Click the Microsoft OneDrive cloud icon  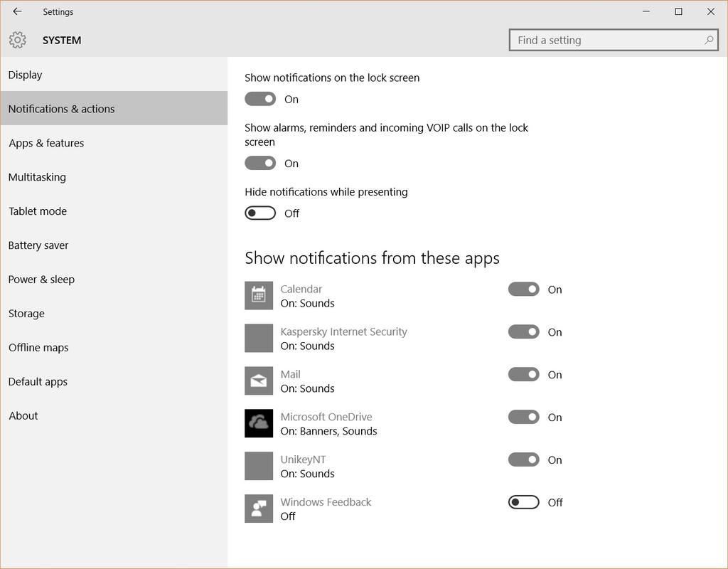tap(259, 423)
